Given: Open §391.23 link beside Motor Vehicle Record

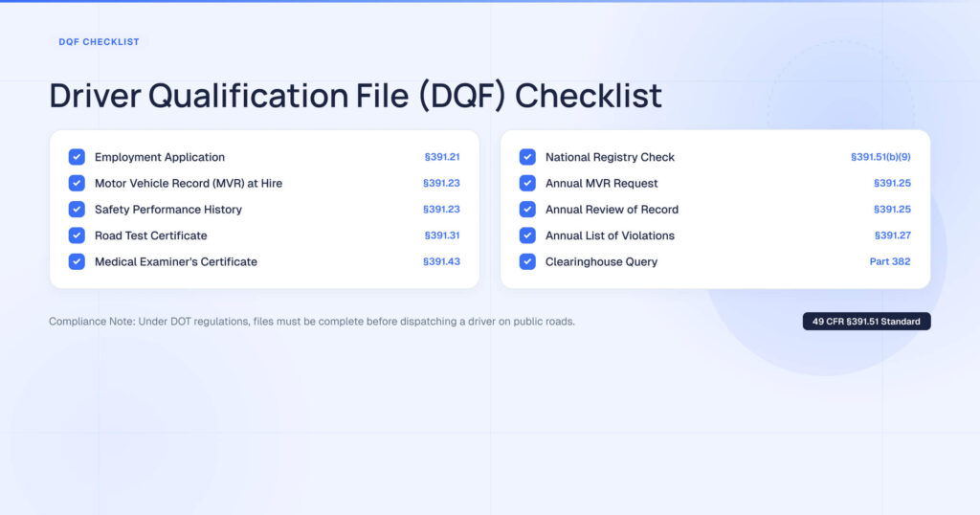Looking at the screenshot, I should pos(441,183).
